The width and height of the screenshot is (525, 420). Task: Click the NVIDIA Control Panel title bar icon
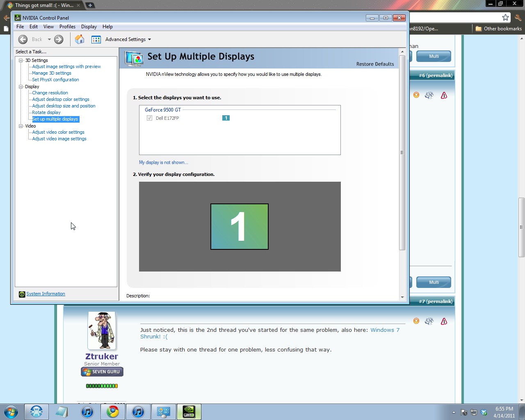(x=18, y=18)
